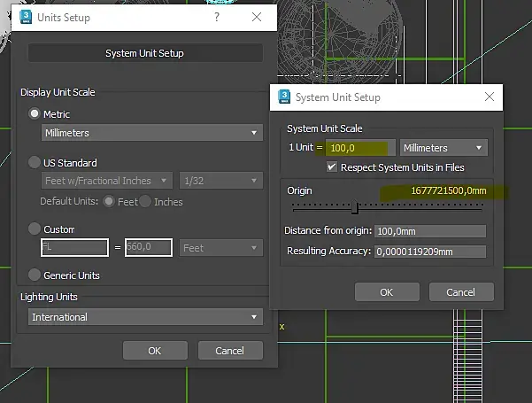Image resolution: width=532 pixels, height=403 pixels.
Task: Click Cancel in the Units Setup dialog
Action: click(x=230, y=351)
